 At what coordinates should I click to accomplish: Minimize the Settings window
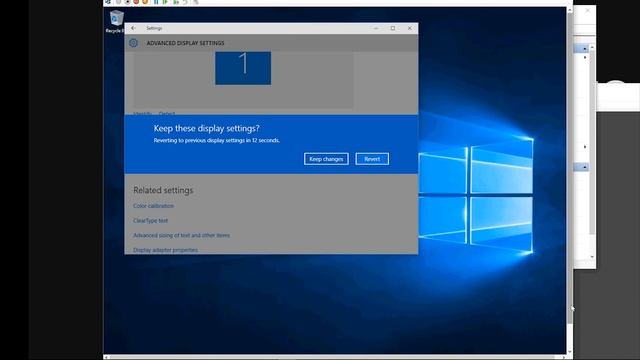[376, 28]
